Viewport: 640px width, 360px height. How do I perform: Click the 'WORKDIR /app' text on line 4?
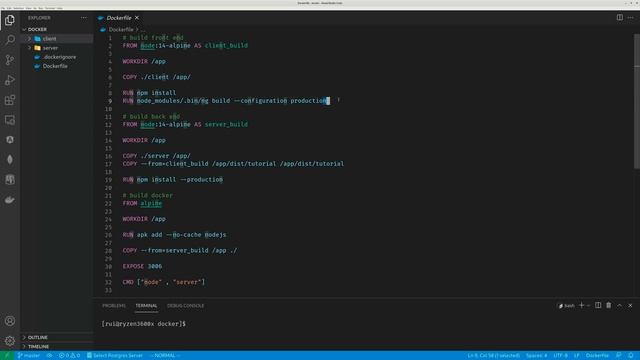(x=144, y=61)
